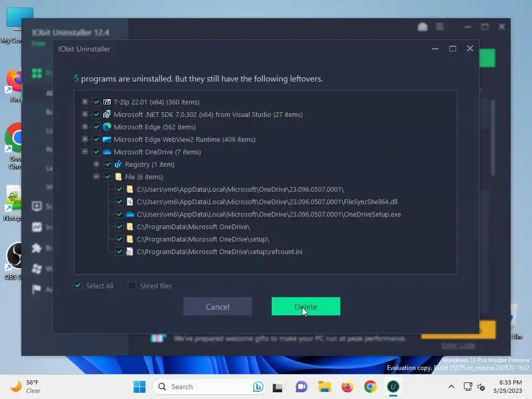Expand the Registry (1 item) node
This screenshot has width=532, height=399.
(96, 165)
